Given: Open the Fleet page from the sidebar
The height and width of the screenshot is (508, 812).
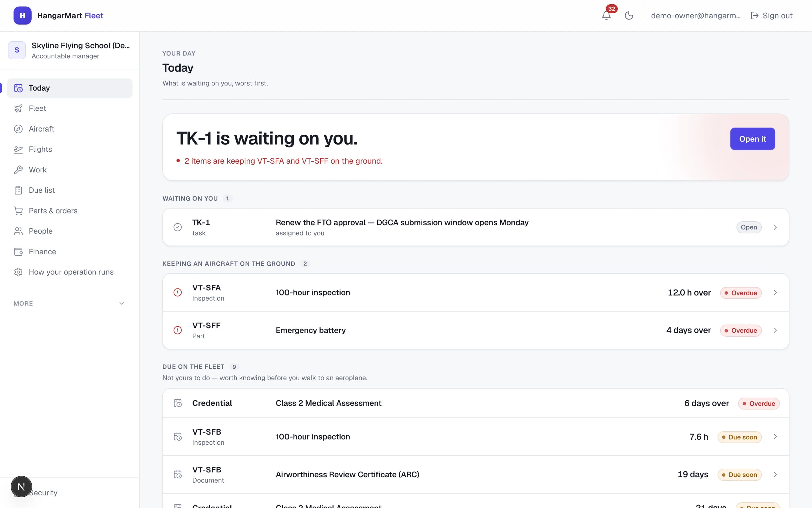Looking at the screenshot, I should click(x=69, y=108).
